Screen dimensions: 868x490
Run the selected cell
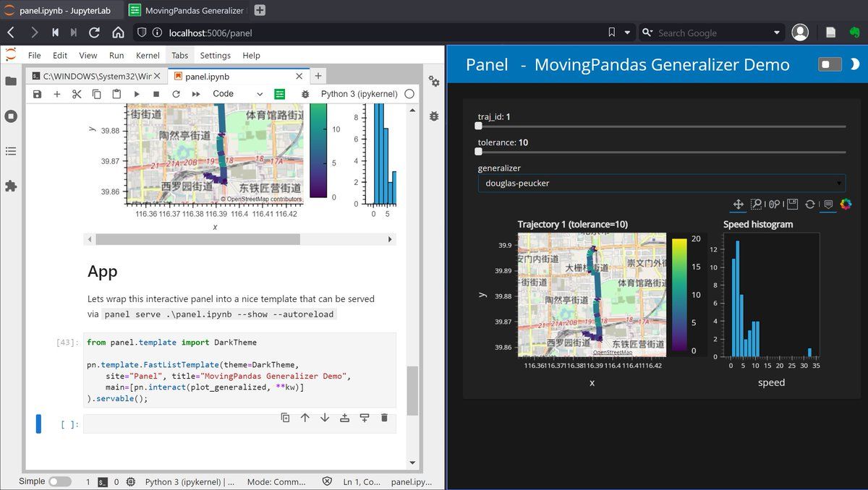coord(136,94)
